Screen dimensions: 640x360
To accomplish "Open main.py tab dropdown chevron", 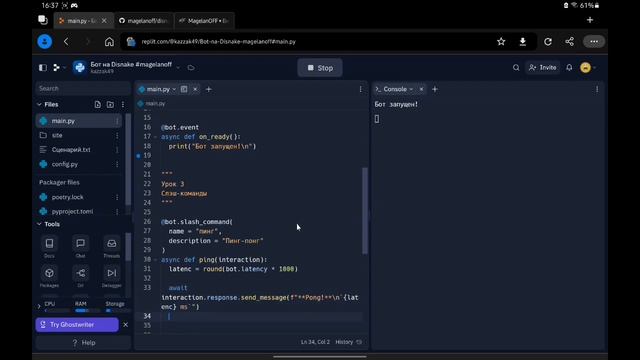I will [174, 89].
